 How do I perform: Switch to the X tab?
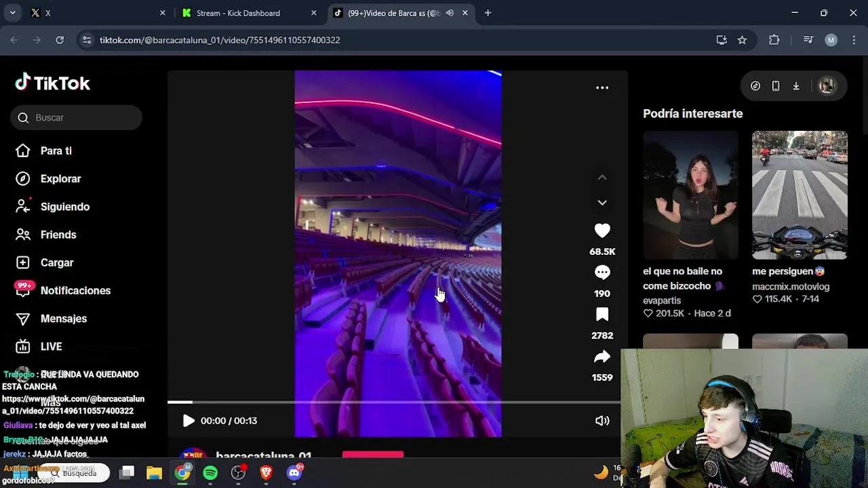[98, 13]
